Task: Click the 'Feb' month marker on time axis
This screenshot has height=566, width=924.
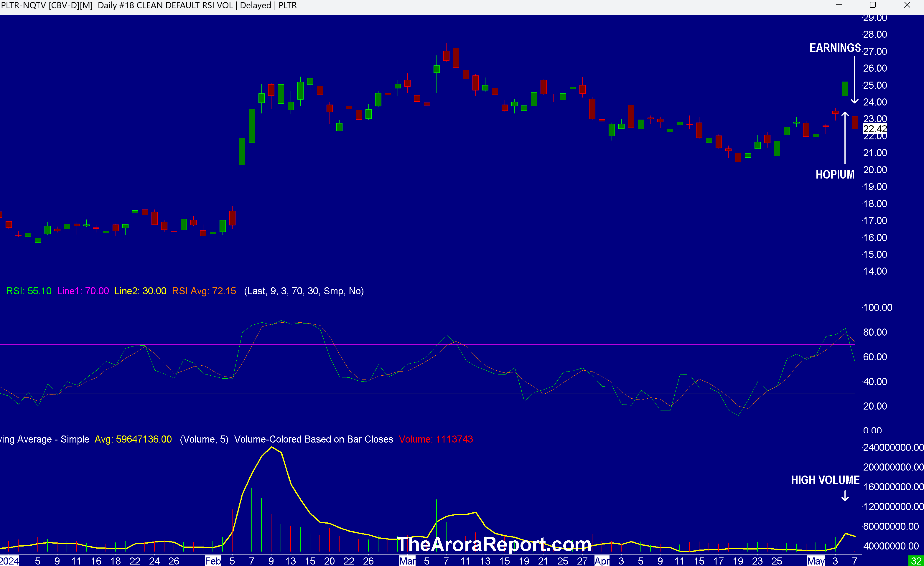Action: click(x=213, y=561)
